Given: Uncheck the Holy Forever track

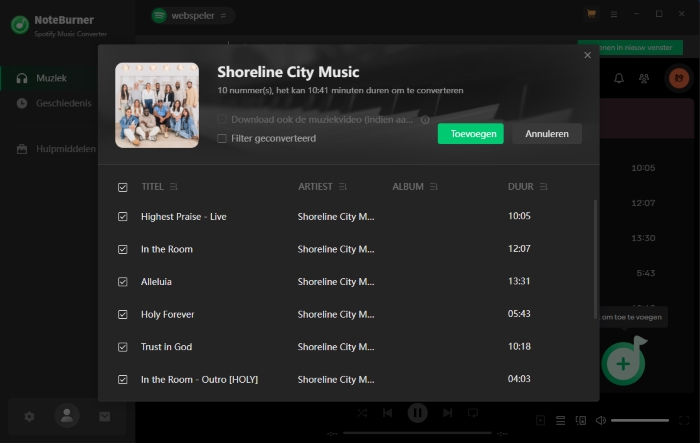Looking at the screenshot, I should click(122, 314).
